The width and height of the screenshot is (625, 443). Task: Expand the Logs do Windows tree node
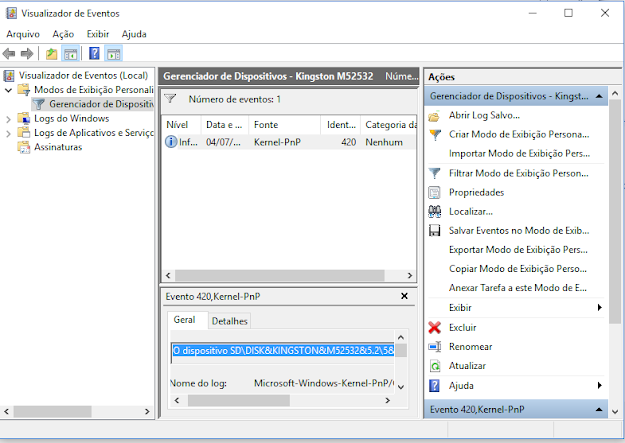[8, 119]
